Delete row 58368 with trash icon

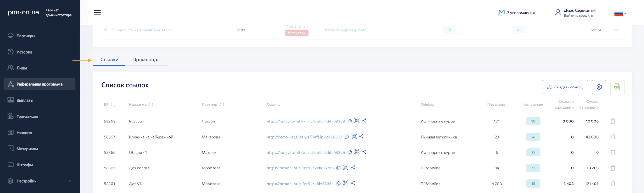click(x=613, y=121)
